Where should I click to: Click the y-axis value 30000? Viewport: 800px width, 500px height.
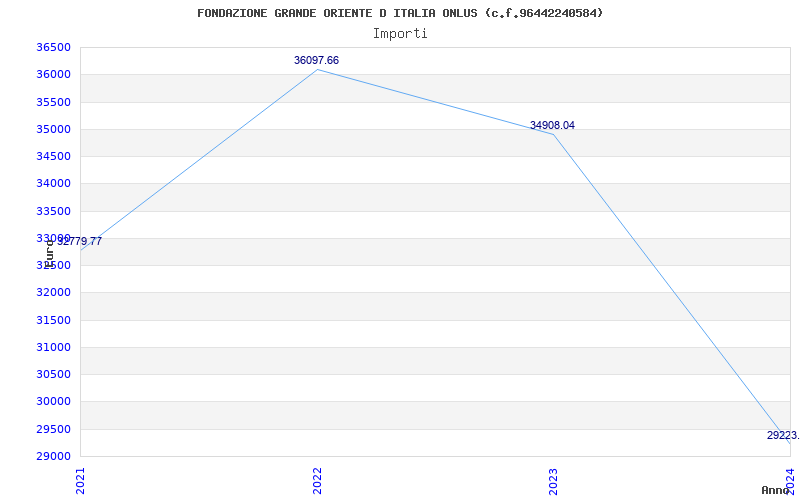pyautogui.click(x=53, y=402)
